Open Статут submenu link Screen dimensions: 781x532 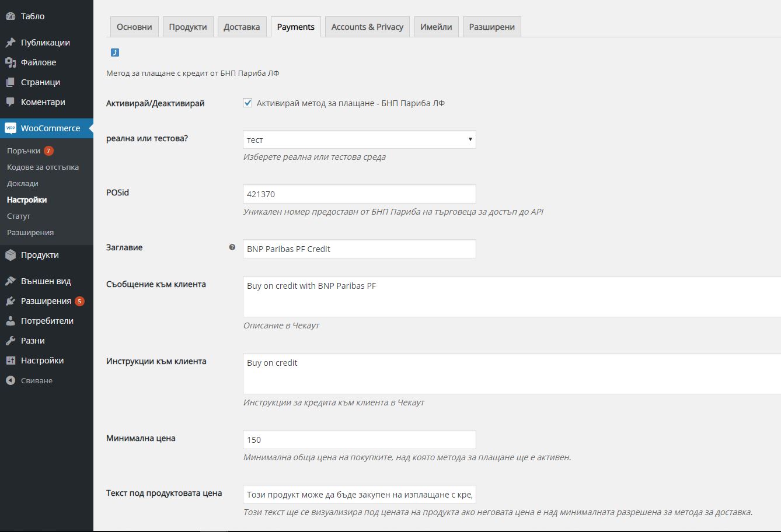[19, 216]
